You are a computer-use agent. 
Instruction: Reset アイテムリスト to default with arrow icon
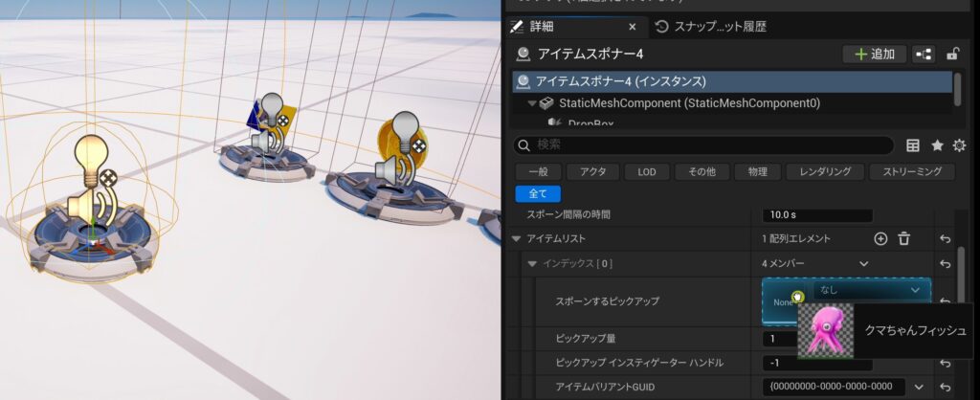(944, 238)
